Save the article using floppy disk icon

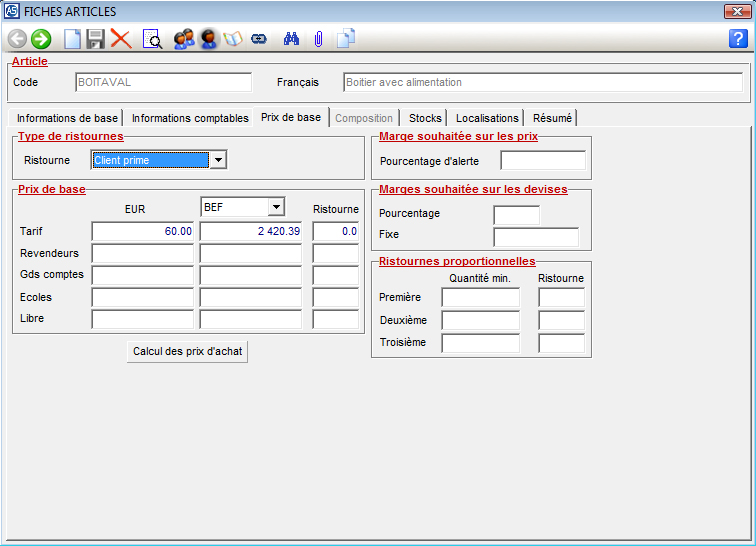[x=96, y=39]
